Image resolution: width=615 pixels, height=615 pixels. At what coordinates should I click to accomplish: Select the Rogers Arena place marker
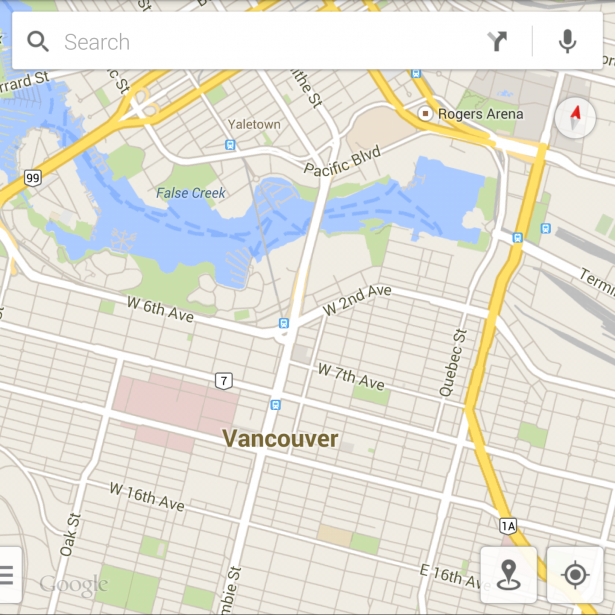(425, 114)
